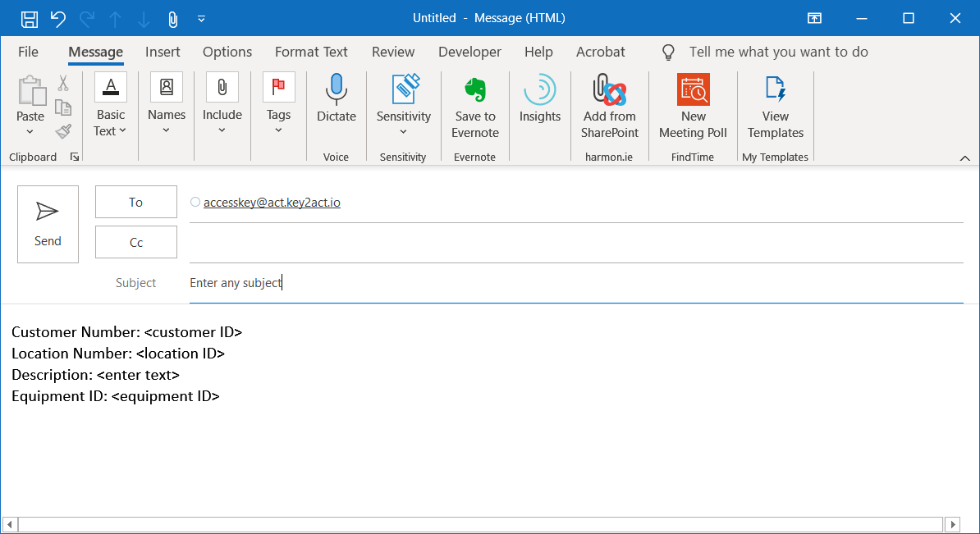Open the Insights icon
This screenshot has width=980, height=534.
click(x=539, y=89)
